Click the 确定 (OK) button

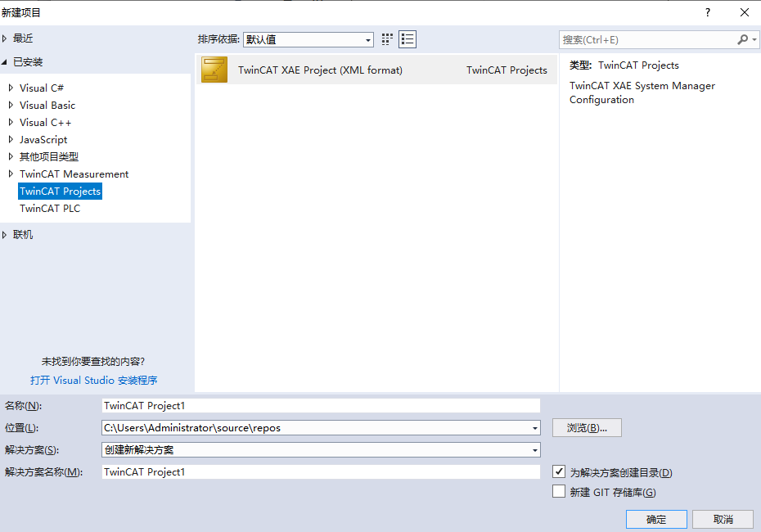click(x=656, y=520)
